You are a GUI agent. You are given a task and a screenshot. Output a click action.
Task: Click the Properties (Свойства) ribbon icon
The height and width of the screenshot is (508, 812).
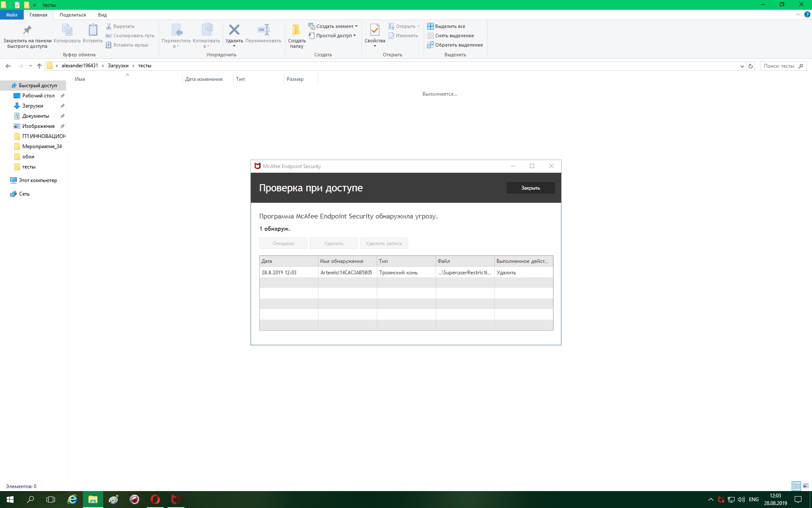[375, 30]
